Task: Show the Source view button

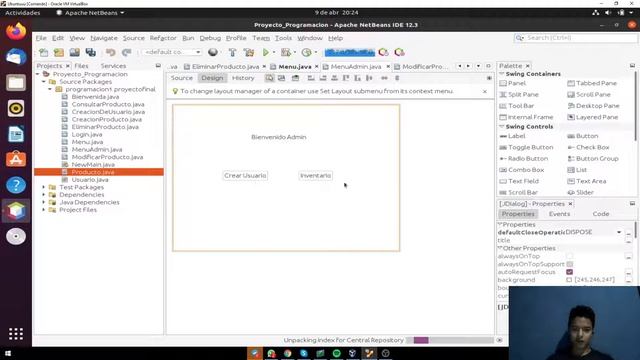Action: (182, 78)
